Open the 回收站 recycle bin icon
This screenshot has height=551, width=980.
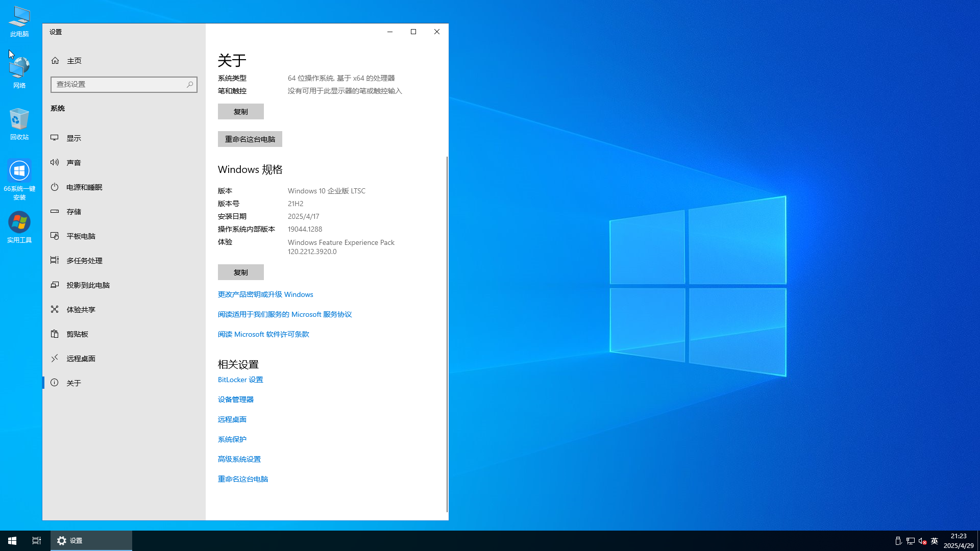(19, 124)
